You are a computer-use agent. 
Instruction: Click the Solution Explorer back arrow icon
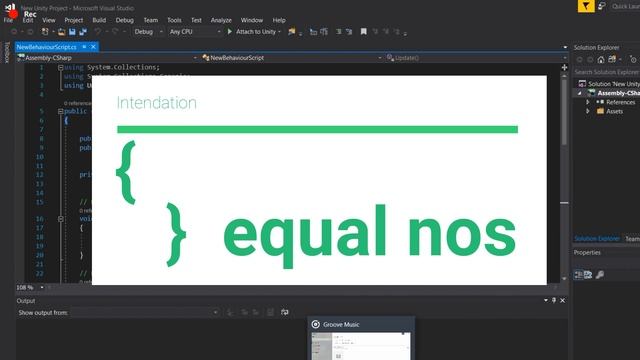(579, 60)
